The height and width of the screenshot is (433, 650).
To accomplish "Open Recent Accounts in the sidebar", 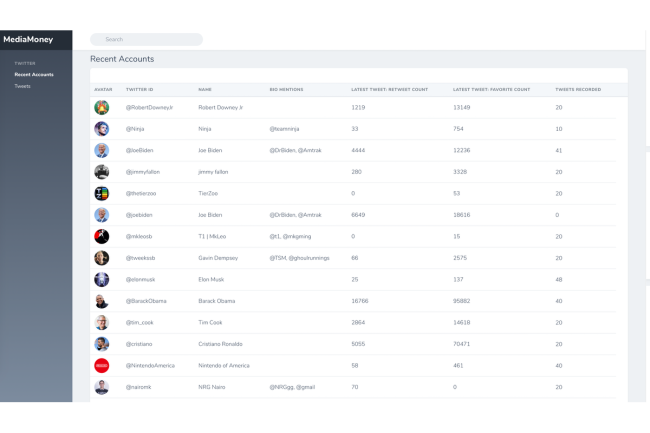I will 34,75.
